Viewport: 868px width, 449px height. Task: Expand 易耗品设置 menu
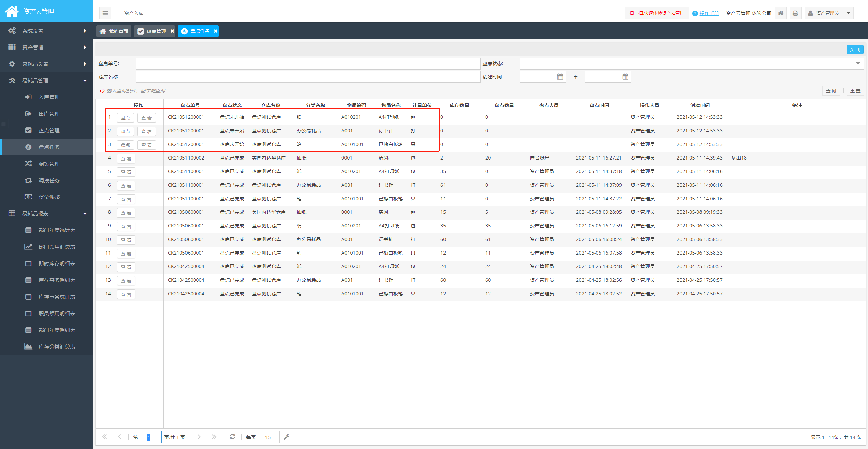click(x=46, y=64)
